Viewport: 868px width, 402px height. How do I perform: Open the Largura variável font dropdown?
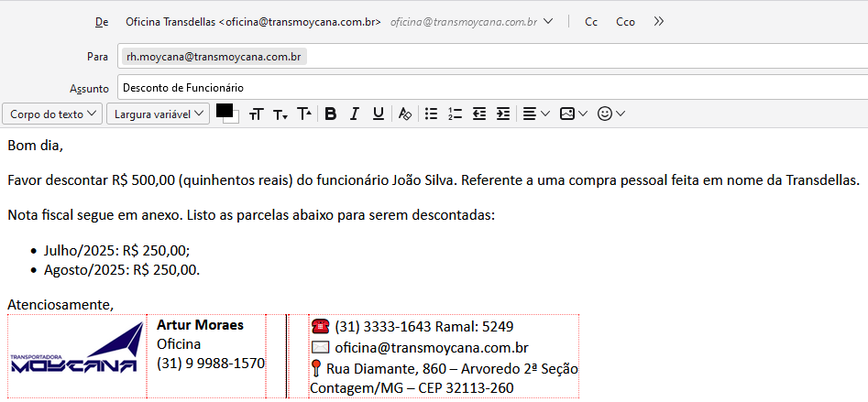(x=158, y=114)
